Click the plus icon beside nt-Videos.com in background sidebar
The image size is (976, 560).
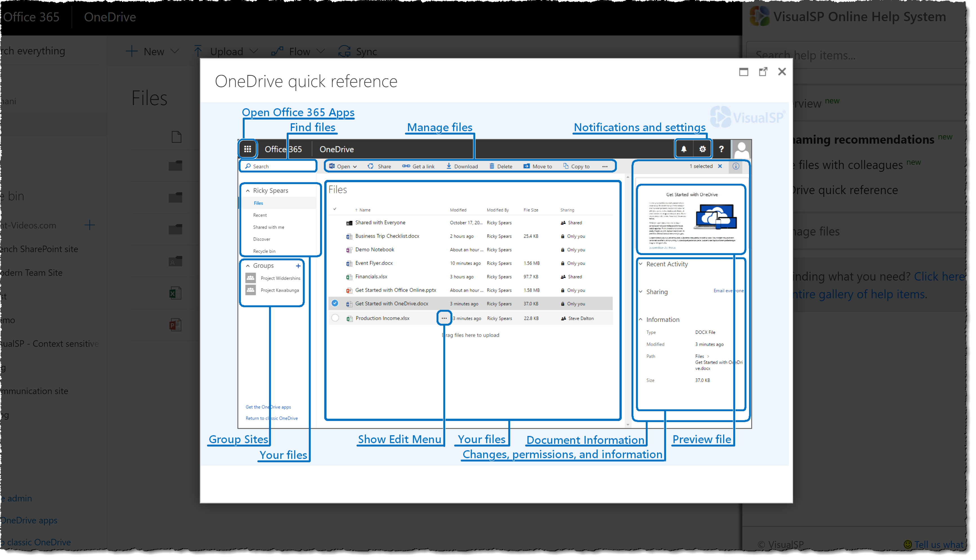(90, 226)
